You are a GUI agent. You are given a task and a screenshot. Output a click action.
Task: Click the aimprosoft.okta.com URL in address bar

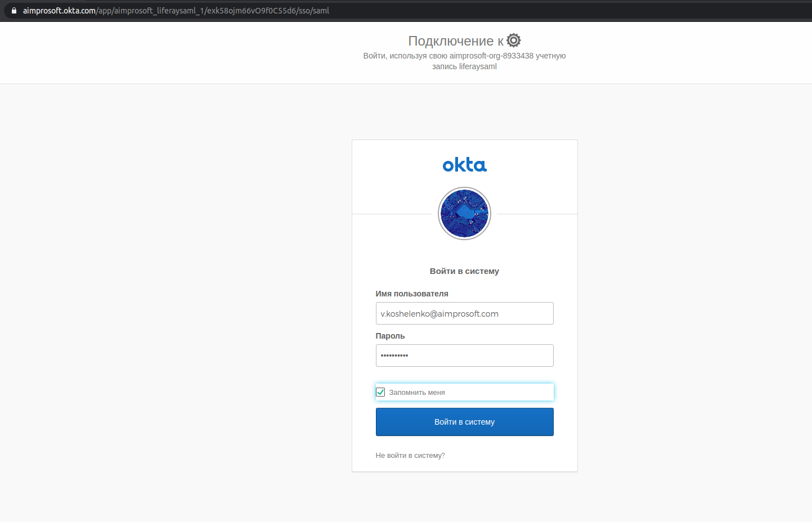176,11
